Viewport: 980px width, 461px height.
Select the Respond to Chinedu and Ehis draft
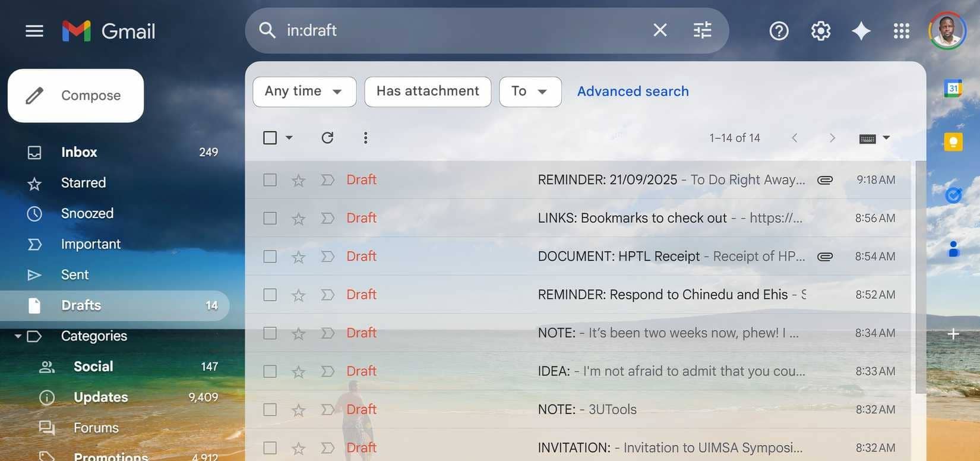click(270, 295)
